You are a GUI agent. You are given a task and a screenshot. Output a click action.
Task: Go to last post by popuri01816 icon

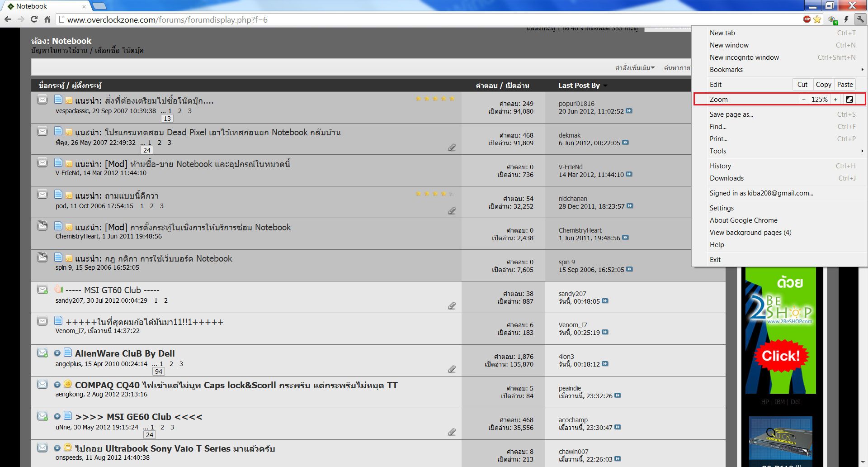pyautogui.click(x=629, y=111)
